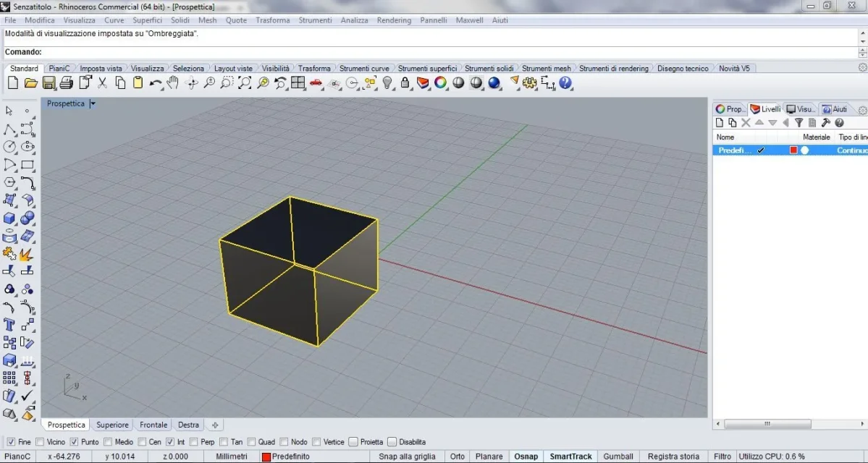The width and height of the screenshot is (868, 463).
Task: Select the Circle tool in left toolbar
Action: (9, 147)
